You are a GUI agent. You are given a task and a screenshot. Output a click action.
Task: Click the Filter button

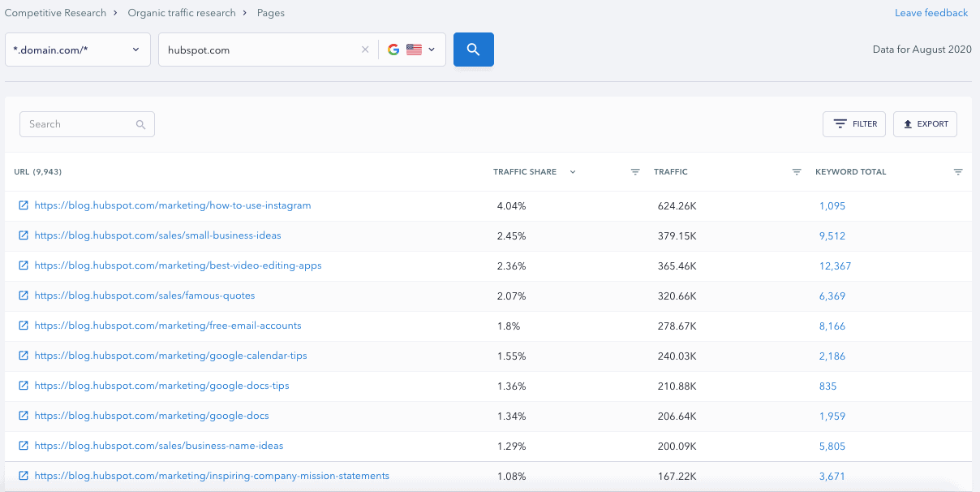[853, 124]
